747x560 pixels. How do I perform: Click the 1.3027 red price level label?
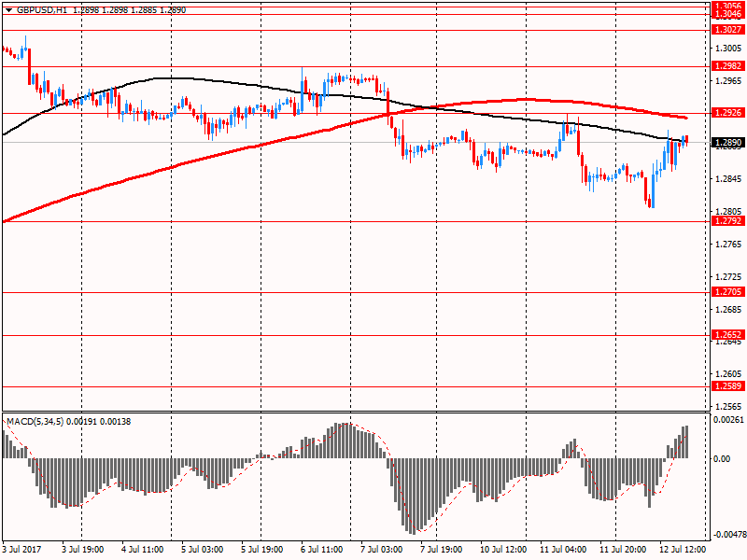(726, 30)
